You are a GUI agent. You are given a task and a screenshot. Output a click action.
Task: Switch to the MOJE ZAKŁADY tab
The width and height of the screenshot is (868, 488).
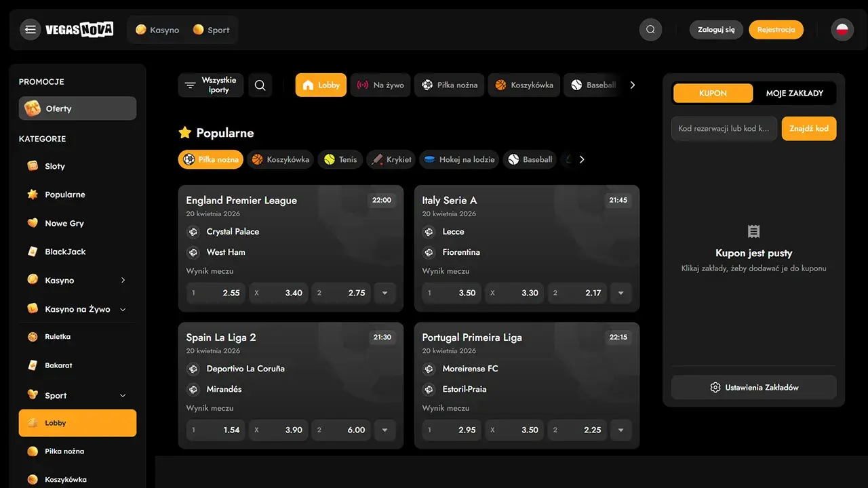pyautogui.click(x=794, y=94)
